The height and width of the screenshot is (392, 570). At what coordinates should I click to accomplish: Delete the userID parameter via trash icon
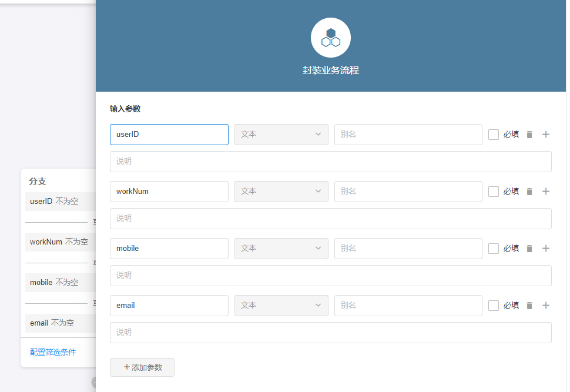pos(529,135)
